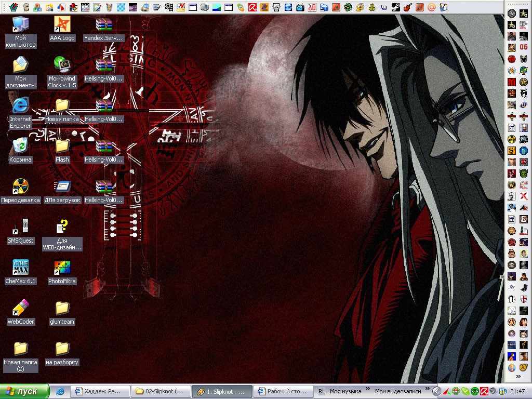Image resolution: width=532 pixels, height=399 pixels.
Task: Click the grey bust head icon in the top toolbar
Action: (x=26, y=7)
